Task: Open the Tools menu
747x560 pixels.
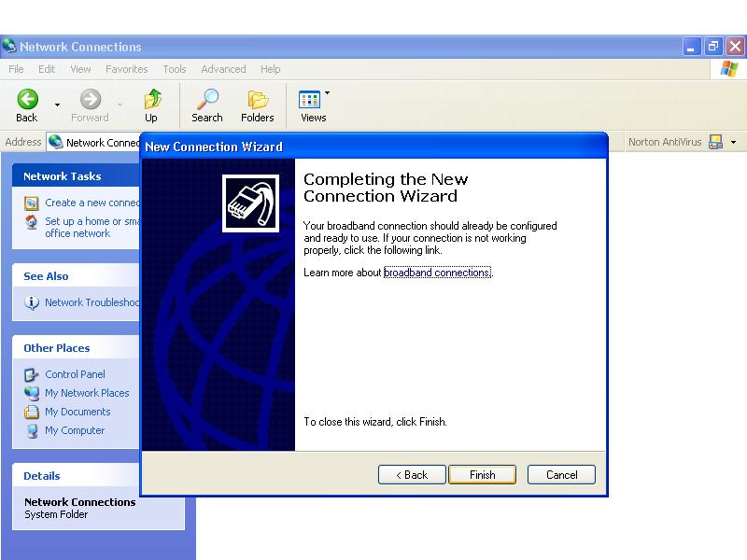Action: [175, 69]
